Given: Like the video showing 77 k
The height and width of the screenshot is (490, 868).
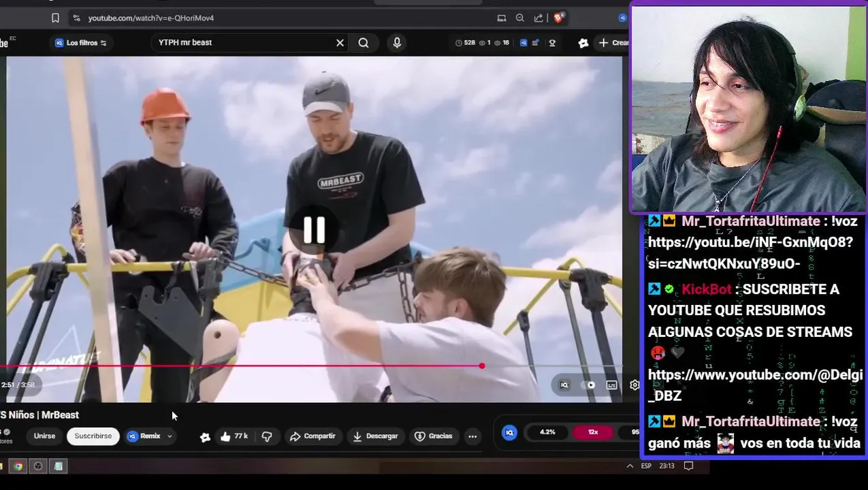Looking at the screenshot, I should 234,436.
